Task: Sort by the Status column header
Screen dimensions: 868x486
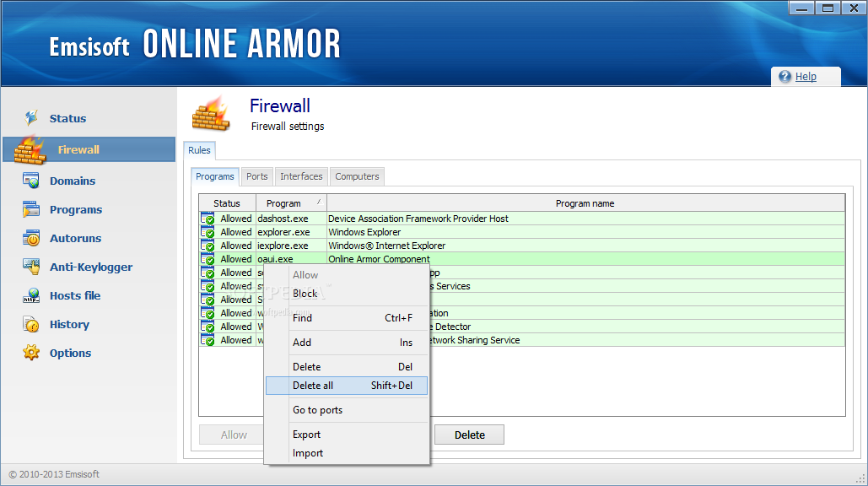Action: pos(227,203)
